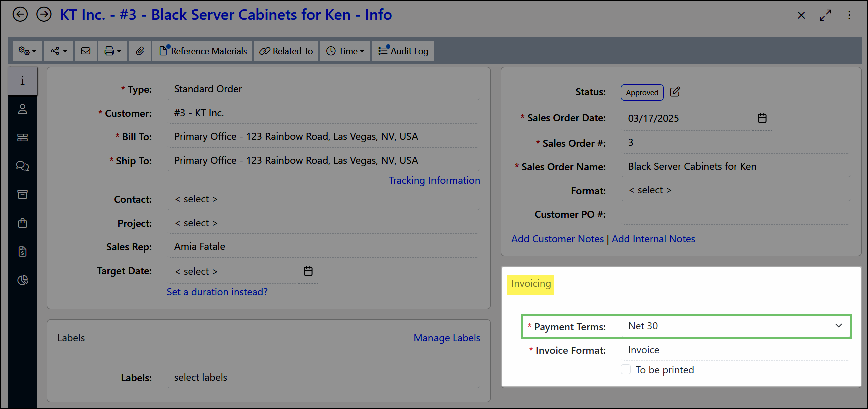This screenshot has height=409, width=868.
Task: Select an Invoice Format value
Action: [736, 350]
